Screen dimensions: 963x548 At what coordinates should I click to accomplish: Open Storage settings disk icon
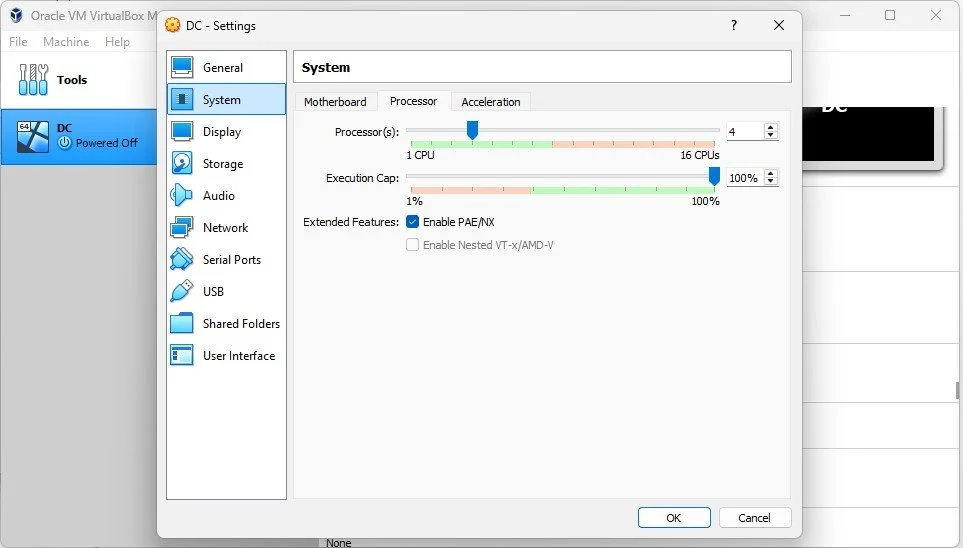coord(182,163)
